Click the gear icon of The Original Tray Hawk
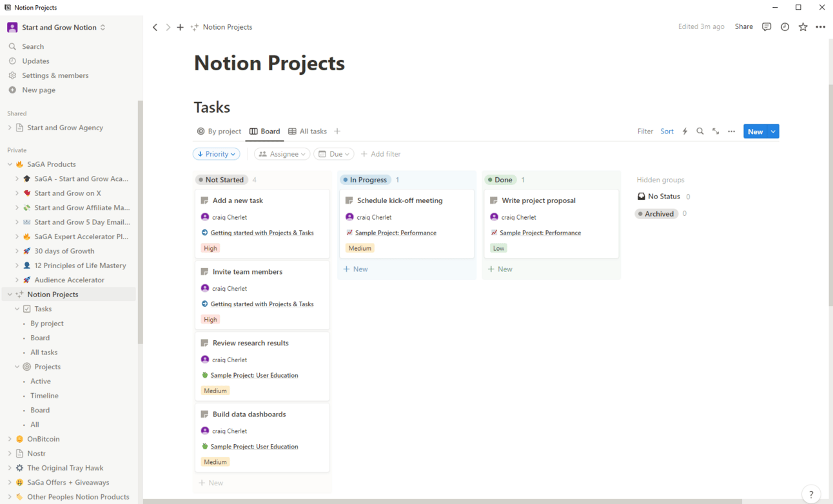 tap(19, 468)
